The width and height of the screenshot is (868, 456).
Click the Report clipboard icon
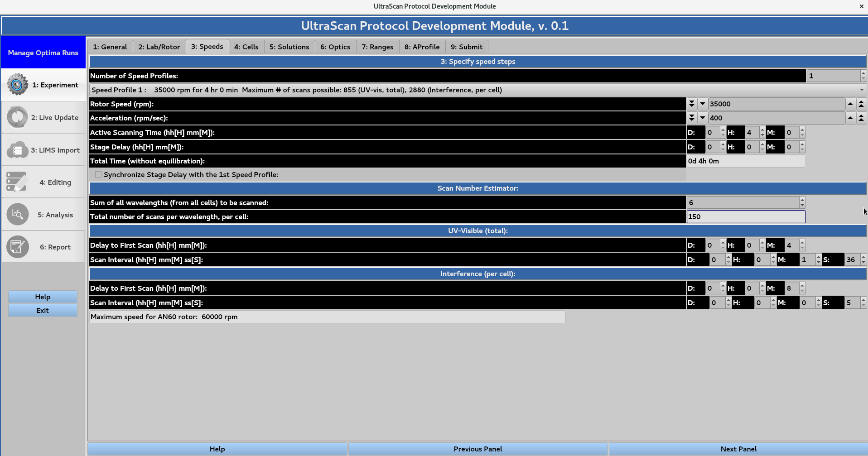(x=17, y=247)
